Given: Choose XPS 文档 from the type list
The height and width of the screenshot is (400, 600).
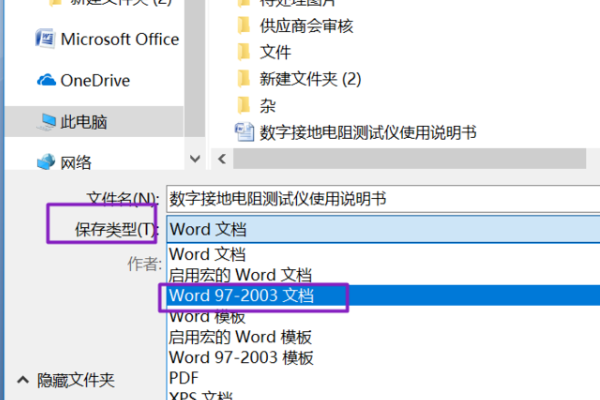Looking at the screenshot, I should click(x=384, y=395).
